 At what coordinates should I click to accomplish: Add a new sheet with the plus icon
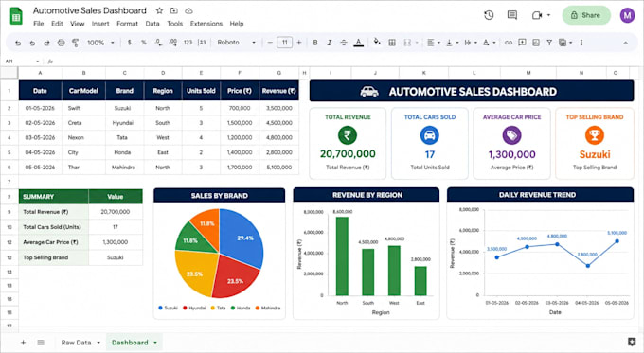click(23, 343)
